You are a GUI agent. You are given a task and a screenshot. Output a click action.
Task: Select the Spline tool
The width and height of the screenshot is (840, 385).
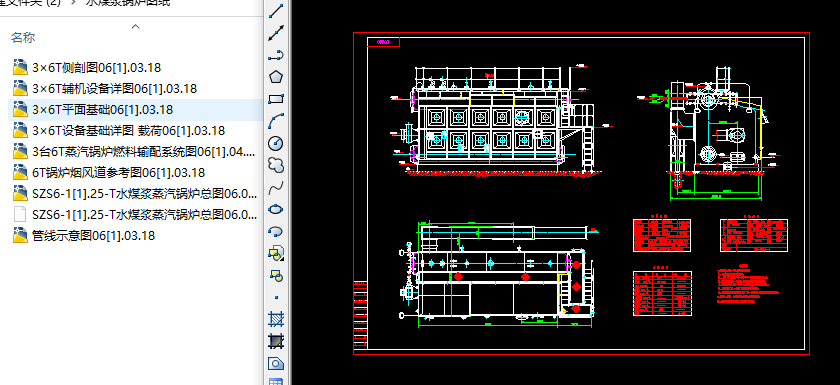coord(275,187)
